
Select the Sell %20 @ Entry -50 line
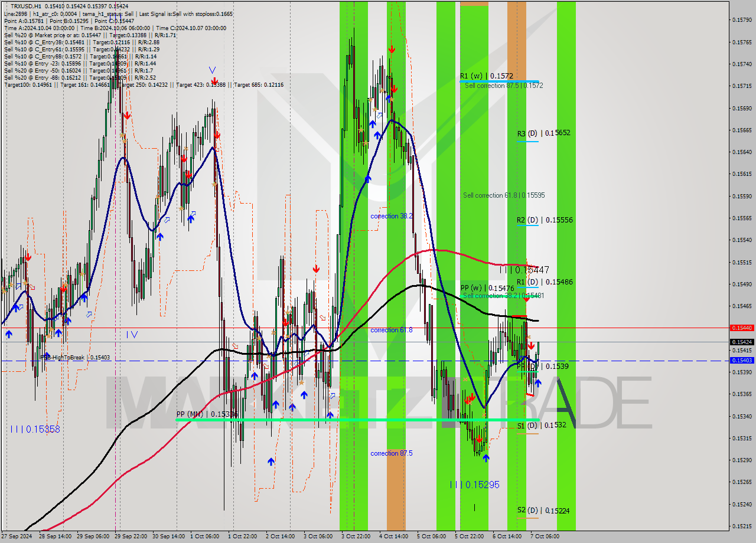point(78,71)
